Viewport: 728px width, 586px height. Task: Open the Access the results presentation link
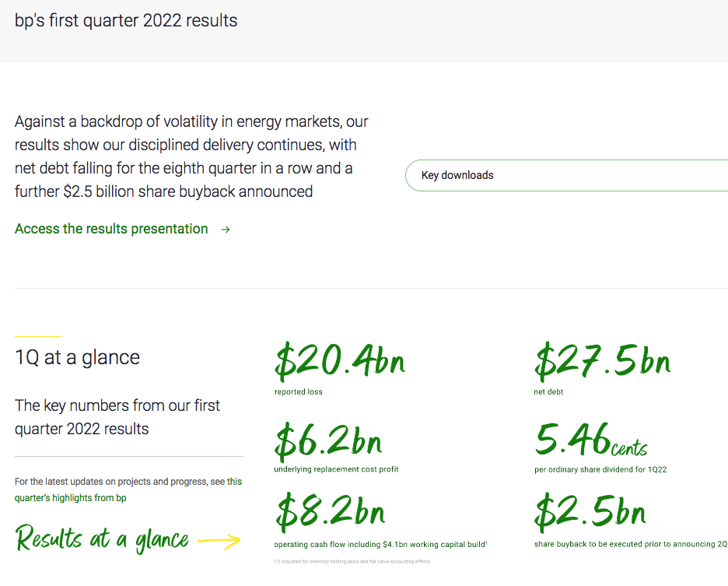click(111, 229)
